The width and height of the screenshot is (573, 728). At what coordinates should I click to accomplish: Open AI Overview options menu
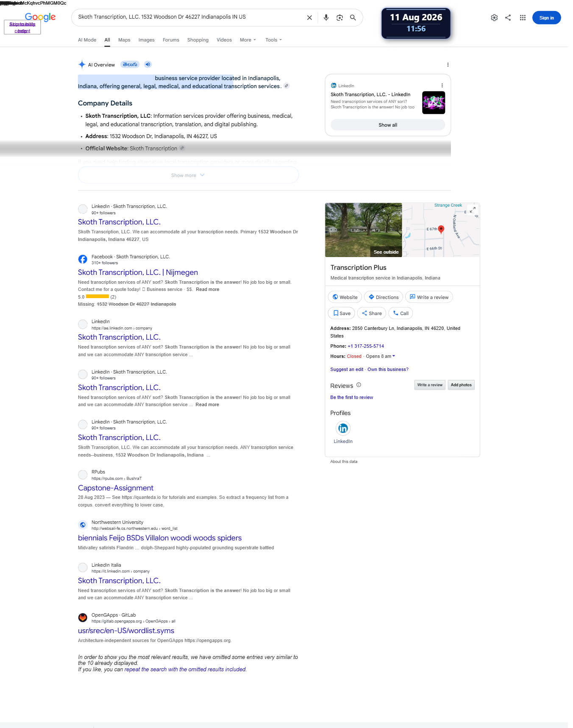click(x=448, y=65)
